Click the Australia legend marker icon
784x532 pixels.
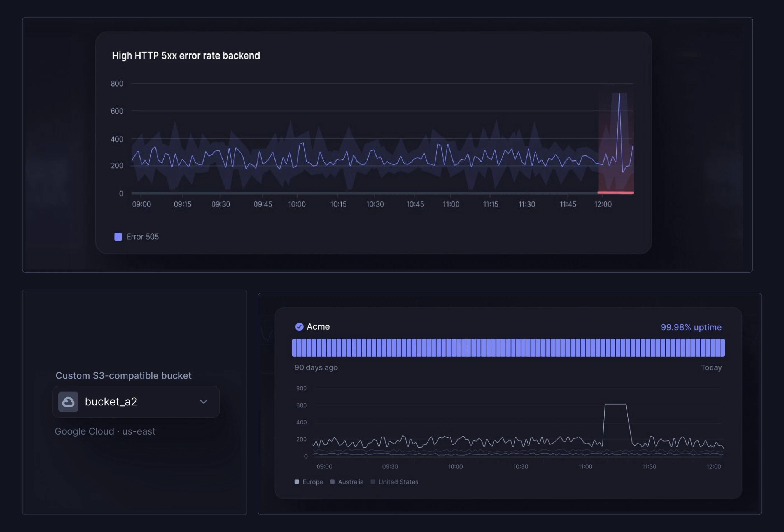[x=332, y=482]
